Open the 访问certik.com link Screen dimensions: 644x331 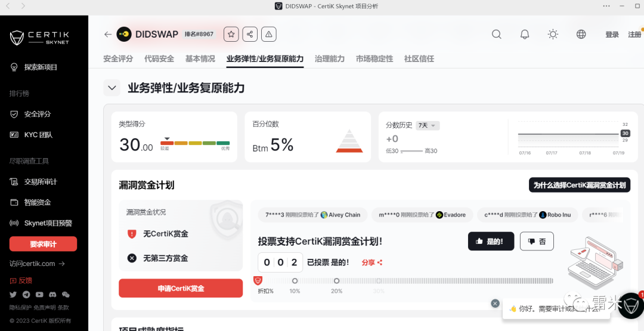(37, 264)
